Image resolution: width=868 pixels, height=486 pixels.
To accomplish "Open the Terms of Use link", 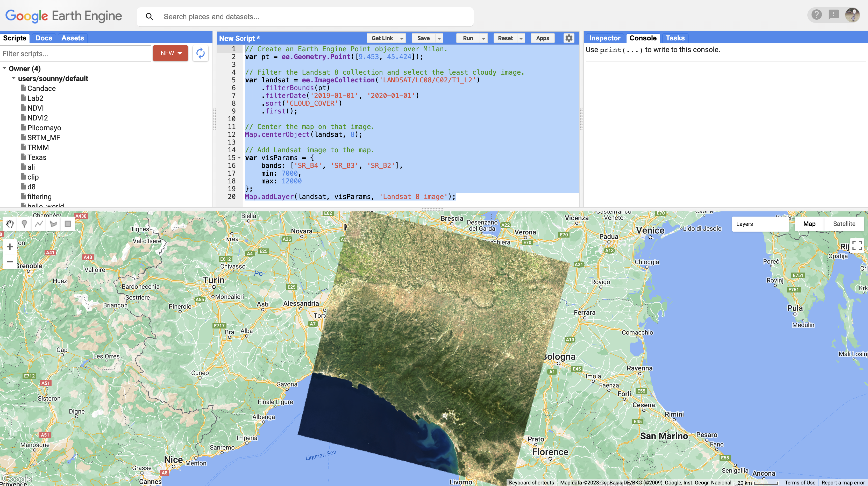I will [x=800, y=482].
